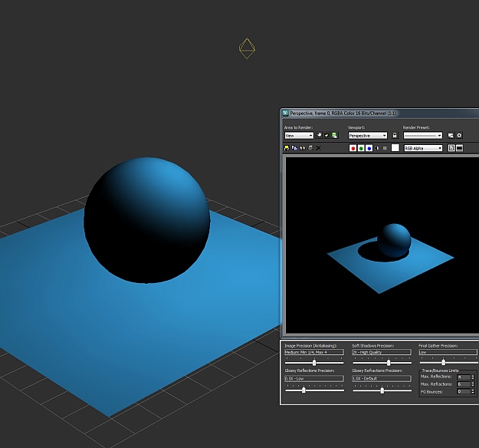Click the Copy Image icon
Viewport: 479px width, 448px height.
pyautogui.click(x=294, y=148)
